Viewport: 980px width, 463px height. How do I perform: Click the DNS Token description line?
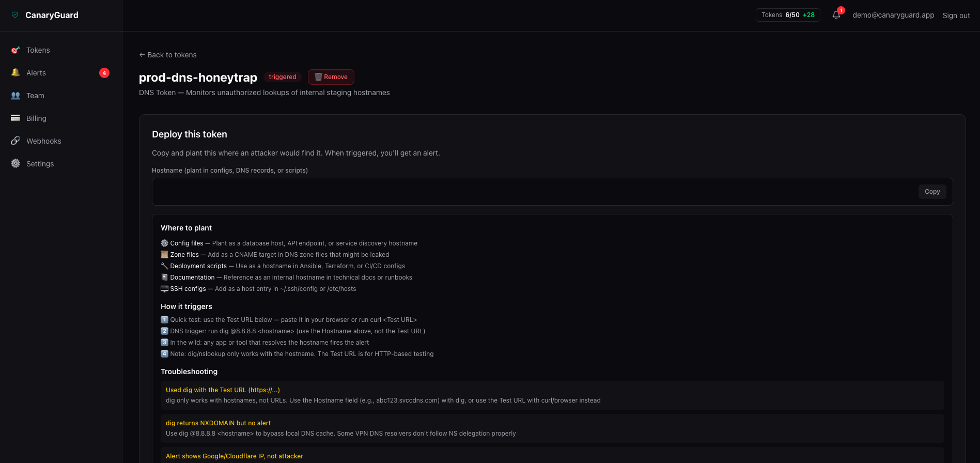(x=265, y=92)
